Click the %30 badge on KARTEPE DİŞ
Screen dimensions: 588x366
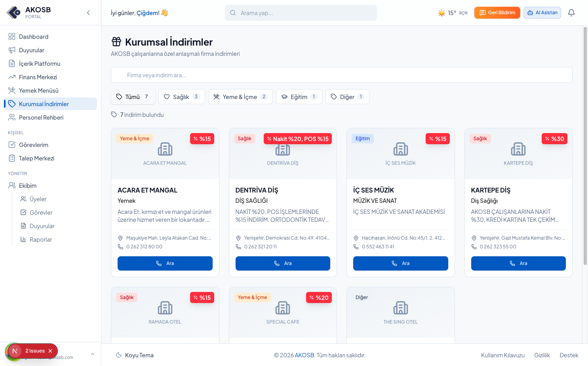point(554,139)
